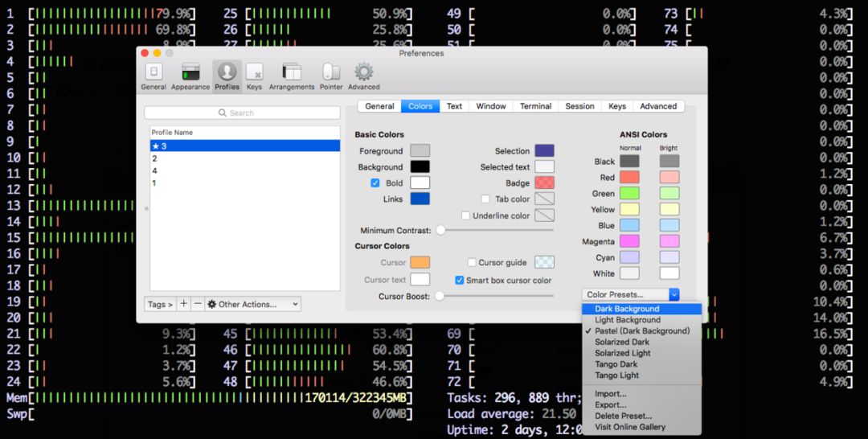Select profile 4 in the list
The width and height of the screenshot is (868, 439).
(x=244, y=170)
